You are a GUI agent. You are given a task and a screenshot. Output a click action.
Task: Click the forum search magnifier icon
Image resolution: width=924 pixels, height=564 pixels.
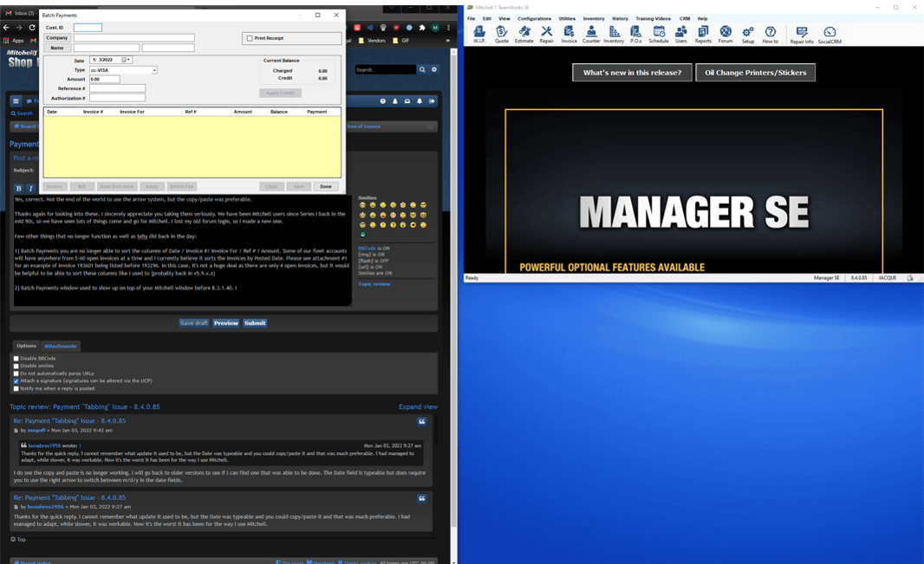[422, 69]
